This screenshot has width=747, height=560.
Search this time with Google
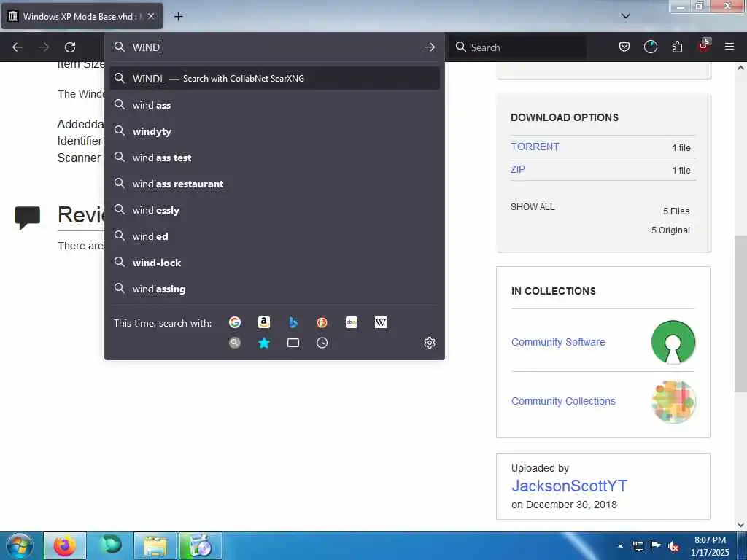pyautogui.click(x=235, y=323)
